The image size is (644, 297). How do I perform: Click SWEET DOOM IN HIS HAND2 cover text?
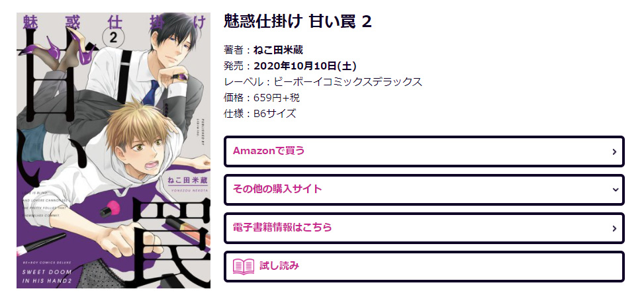click(47, 276)
